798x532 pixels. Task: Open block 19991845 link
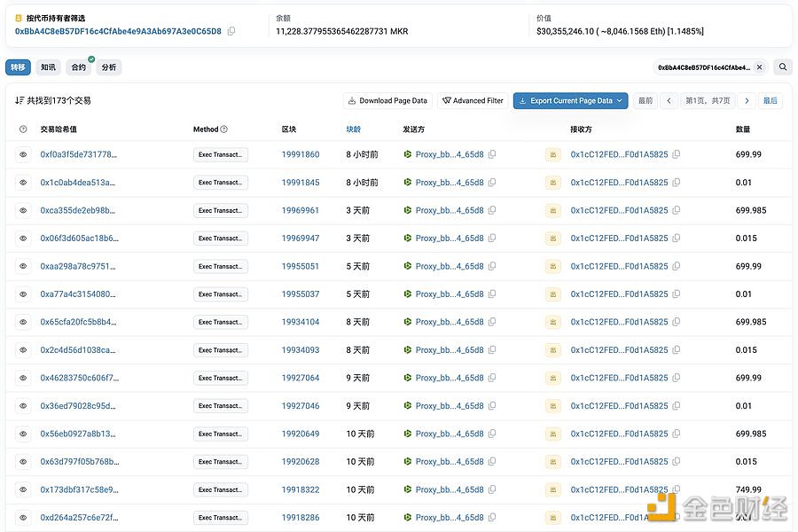click(x=301, y=183)
